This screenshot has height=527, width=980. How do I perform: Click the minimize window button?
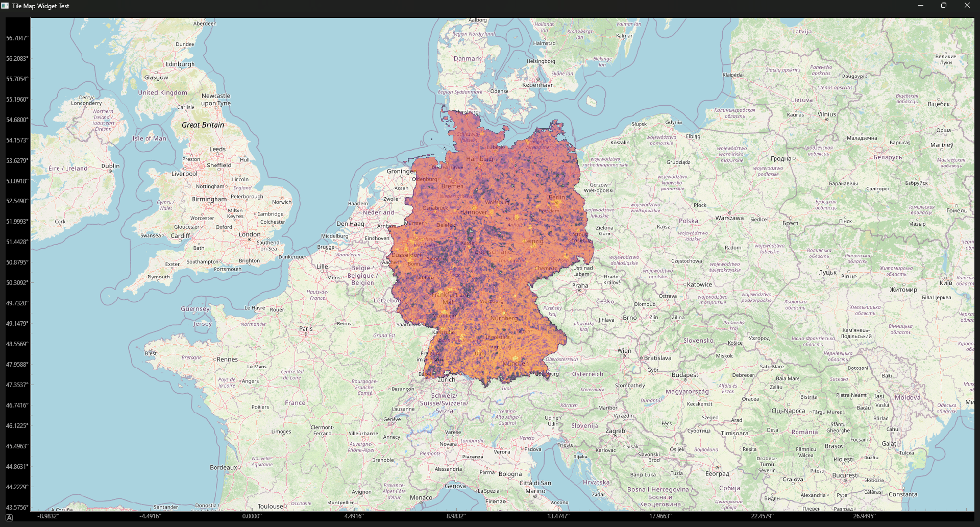pos(921,6)
